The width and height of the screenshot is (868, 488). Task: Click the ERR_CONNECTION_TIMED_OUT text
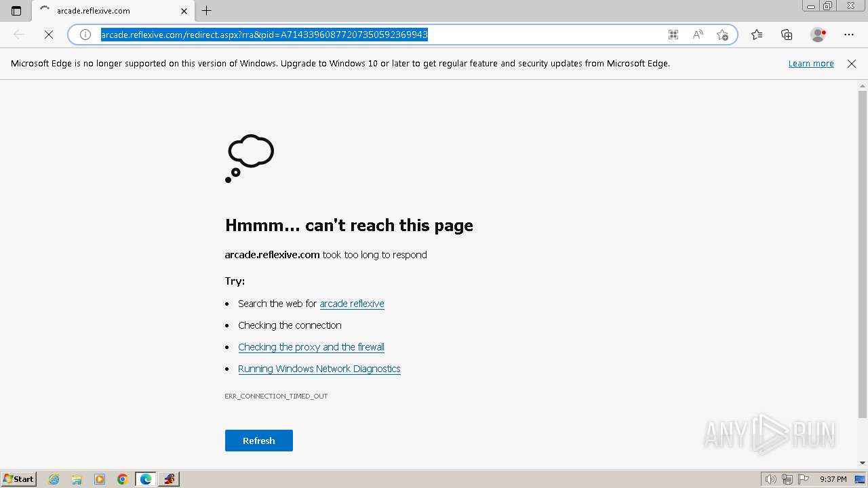(276, 396)
